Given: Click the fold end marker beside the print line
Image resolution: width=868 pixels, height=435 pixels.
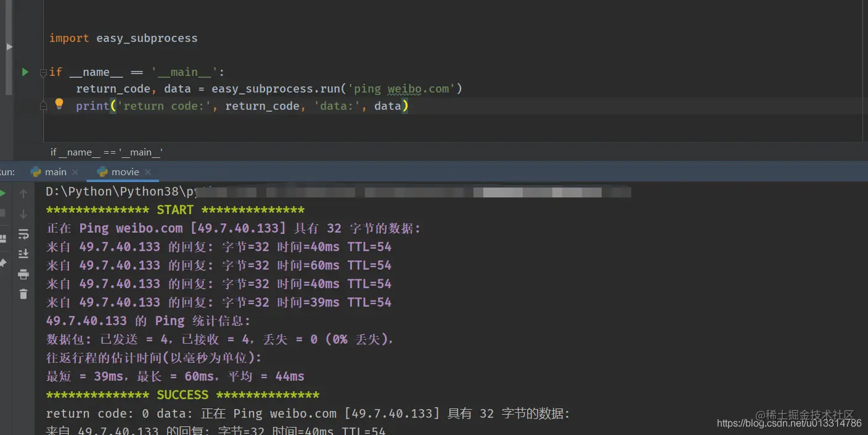Looking at the screenshot, I should pos(43,106).
